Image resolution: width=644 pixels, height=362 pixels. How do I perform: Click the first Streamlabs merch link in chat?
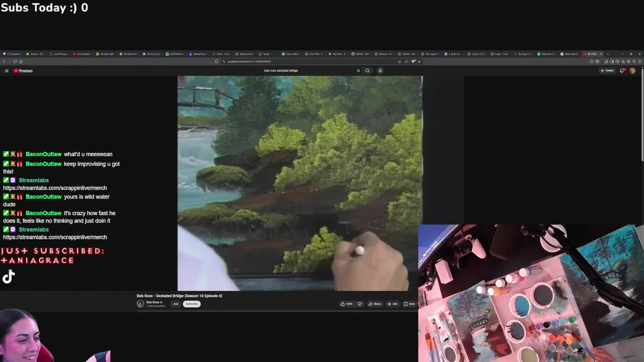click(55, 188)
